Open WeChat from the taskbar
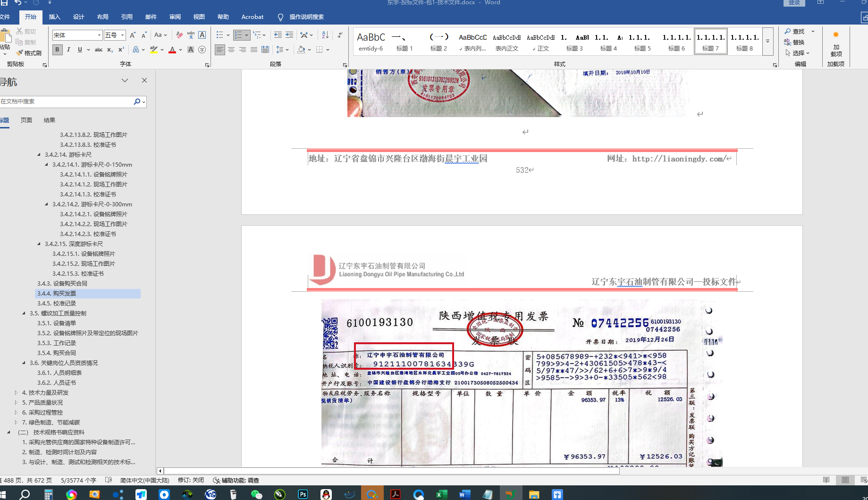 [256, 494]
